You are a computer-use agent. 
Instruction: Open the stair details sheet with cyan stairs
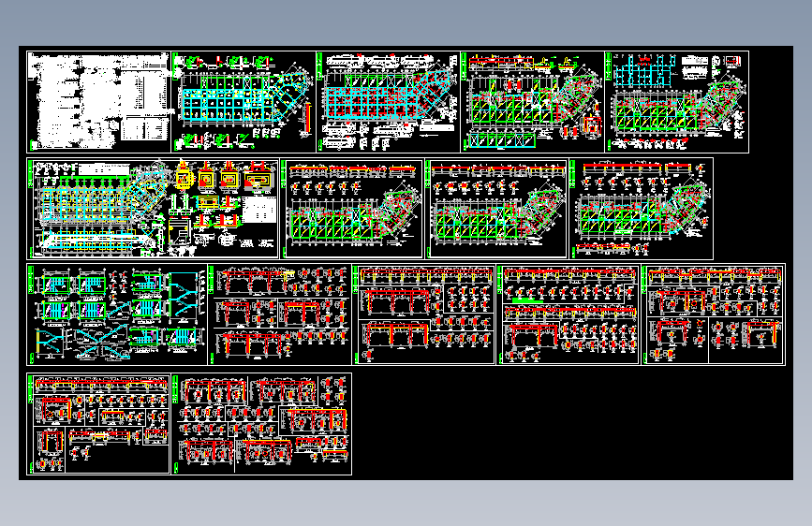pos(117,314)
